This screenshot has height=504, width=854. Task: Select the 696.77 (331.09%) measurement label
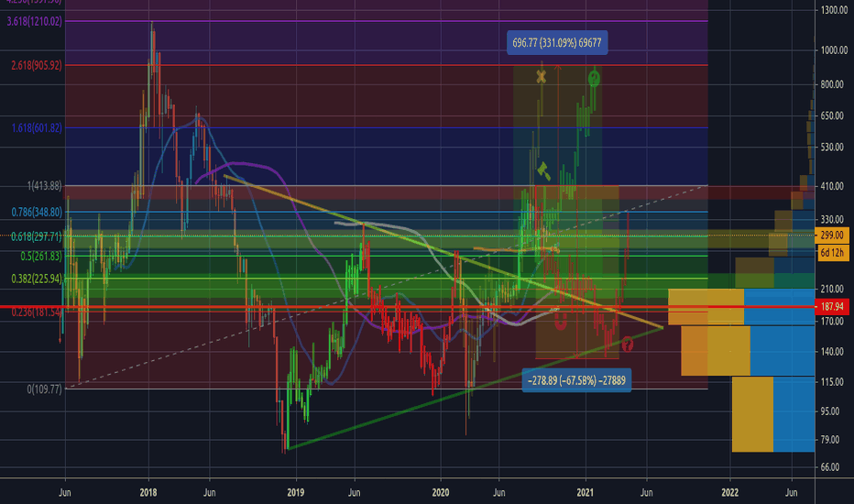[557, 42]
